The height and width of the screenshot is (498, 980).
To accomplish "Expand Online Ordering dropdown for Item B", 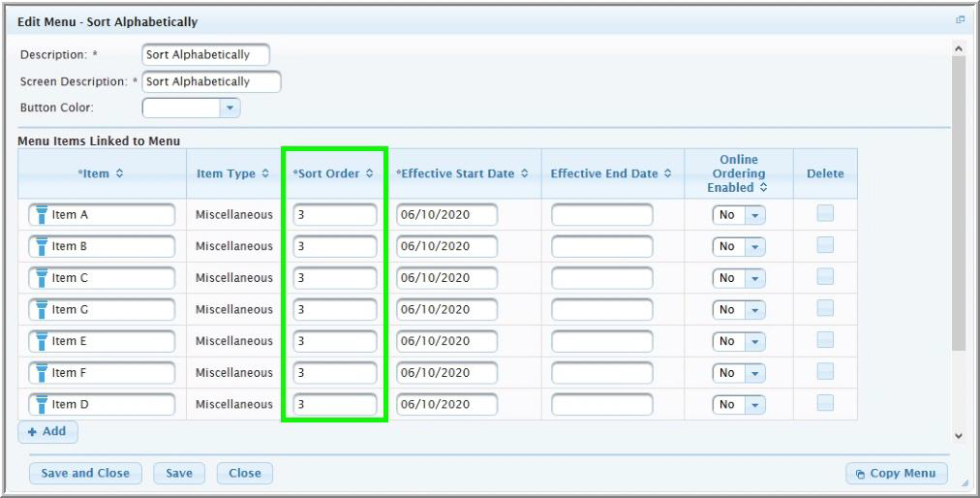I will point(754,247).
